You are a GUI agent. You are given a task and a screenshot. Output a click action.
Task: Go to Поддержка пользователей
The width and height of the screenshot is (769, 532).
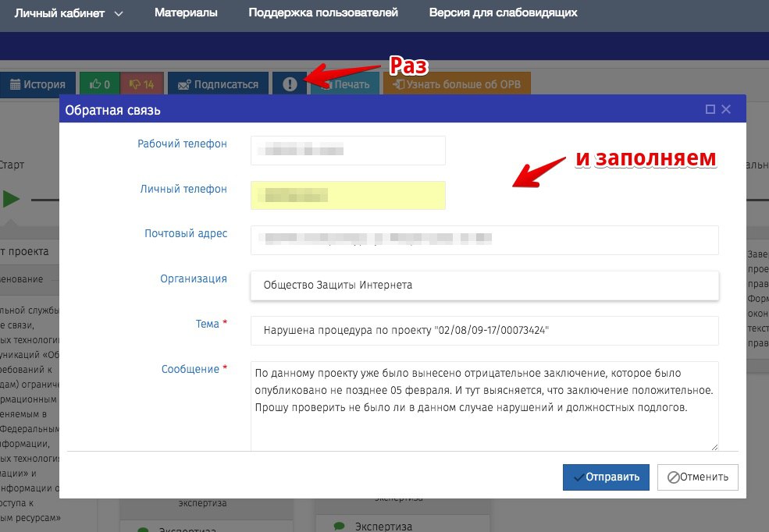323,12
